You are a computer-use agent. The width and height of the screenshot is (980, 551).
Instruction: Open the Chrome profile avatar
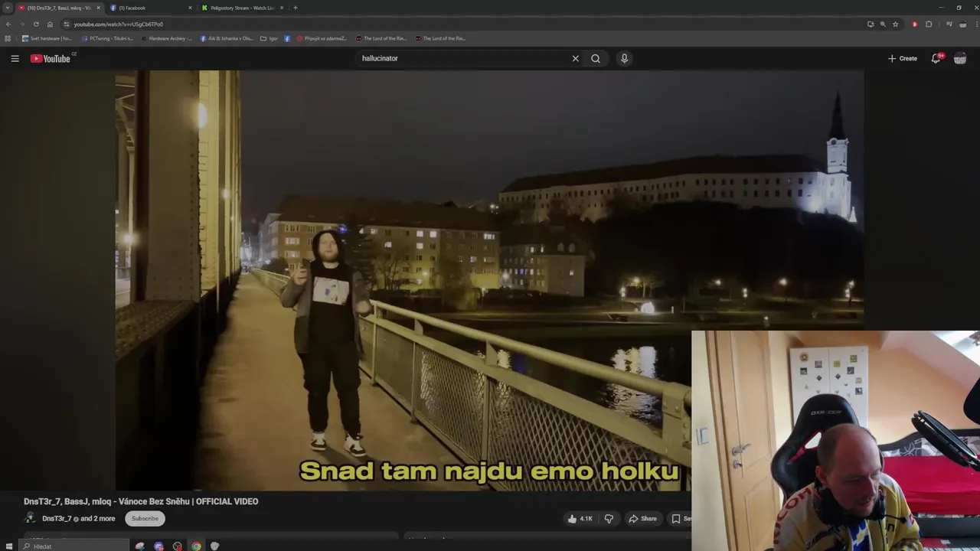[962, 24]
